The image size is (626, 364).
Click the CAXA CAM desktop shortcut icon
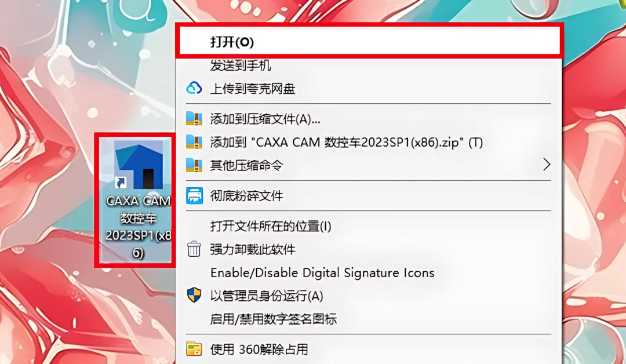coord(138,164)
